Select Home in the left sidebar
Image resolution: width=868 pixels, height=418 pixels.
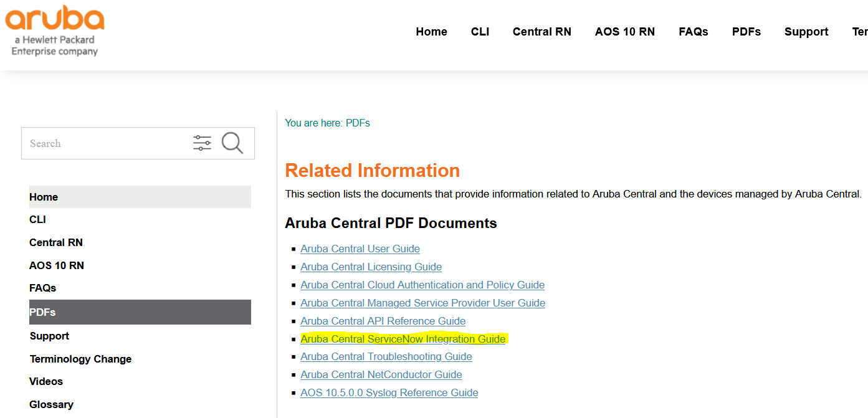(43, 196)
